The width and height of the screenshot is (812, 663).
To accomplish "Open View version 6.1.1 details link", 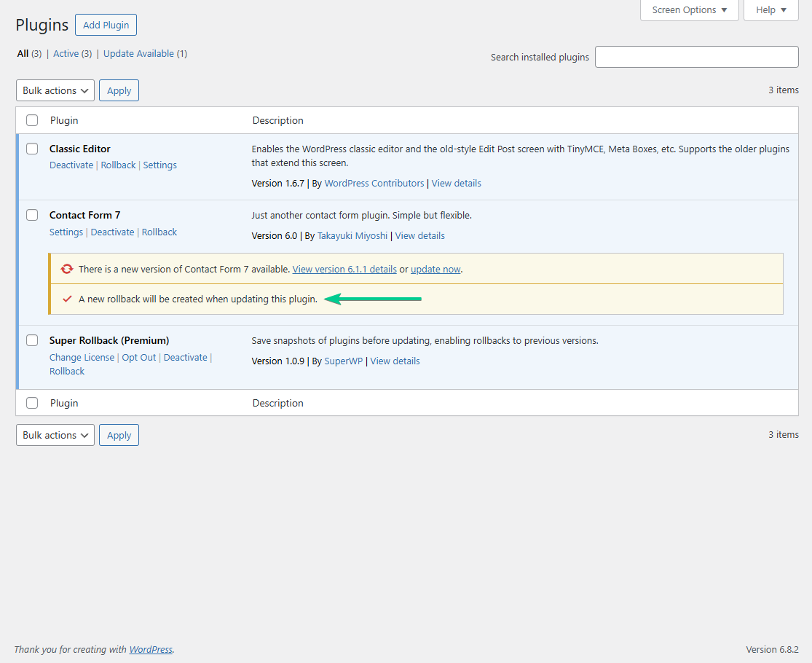I will click(x=344, y=269).
